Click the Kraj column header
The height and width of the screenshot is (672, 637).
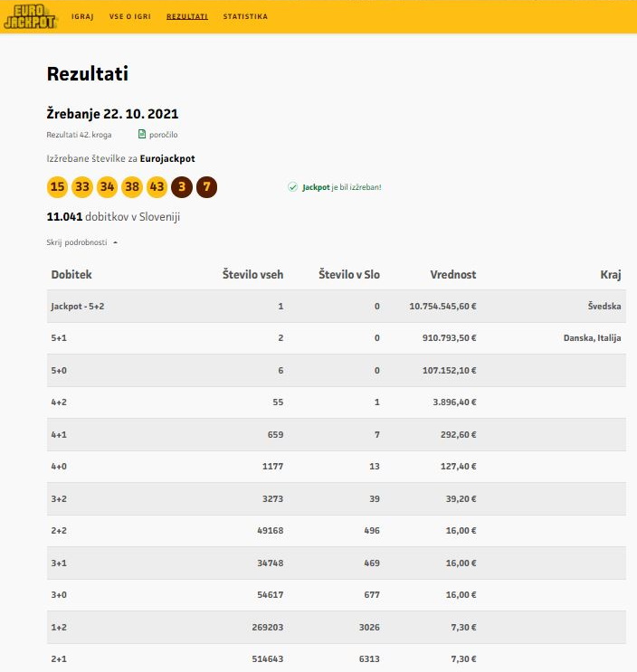(x=611, y=275)
